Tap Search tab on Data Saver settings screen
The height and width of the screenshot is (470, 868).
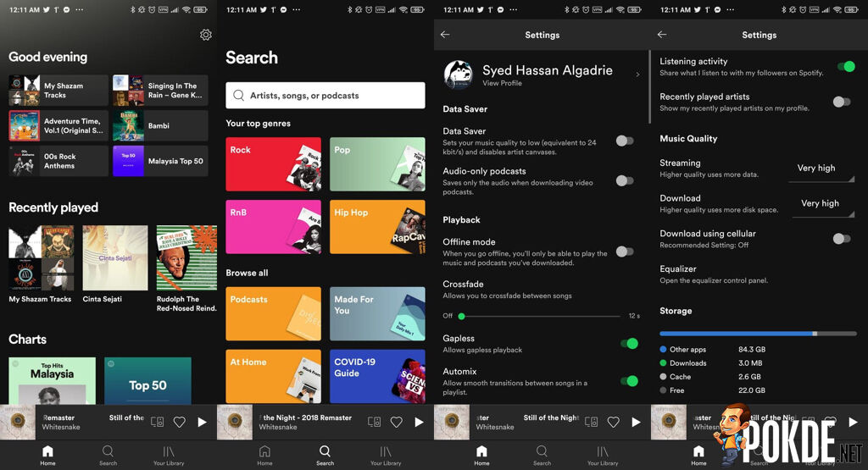click(x=542, y=455)
